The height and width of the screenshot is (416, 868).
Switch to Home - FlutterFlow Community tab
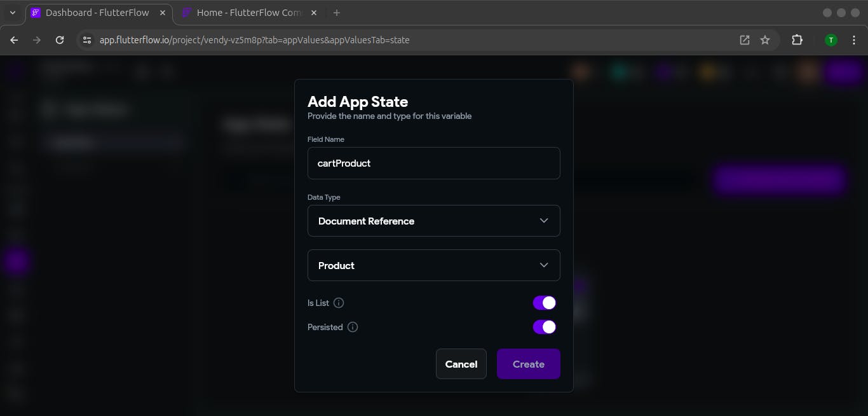(x=249, y=13)
